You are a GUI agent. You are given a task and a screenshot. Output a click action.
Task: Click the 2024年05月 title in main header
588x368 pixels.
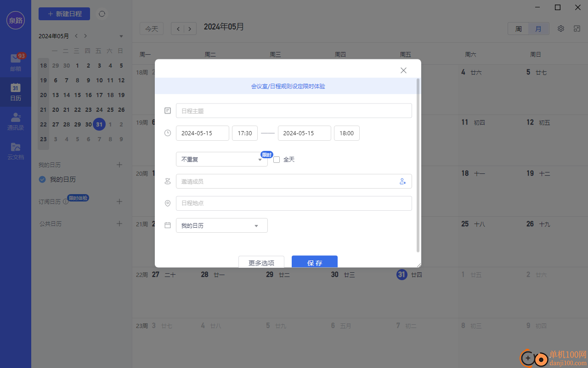tap(224, 27)
